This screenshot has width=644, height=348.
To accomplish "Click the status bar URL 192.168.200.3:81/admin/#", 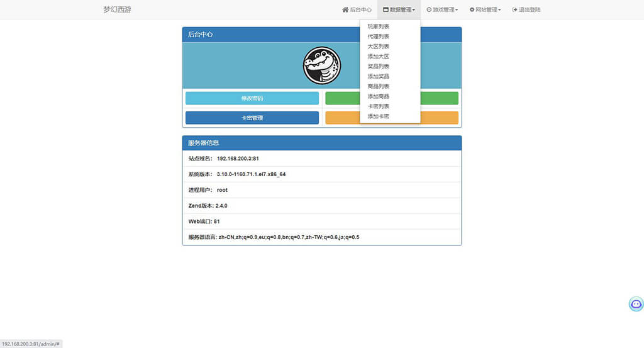I will click(31, 344).
